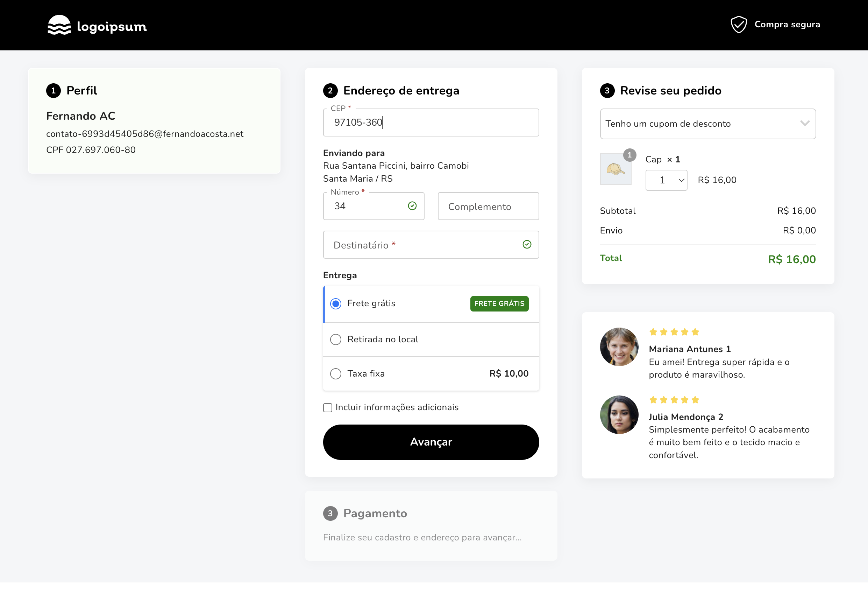
Task: Expand Tenho um cupom de desconto
Action: (707, 124)
